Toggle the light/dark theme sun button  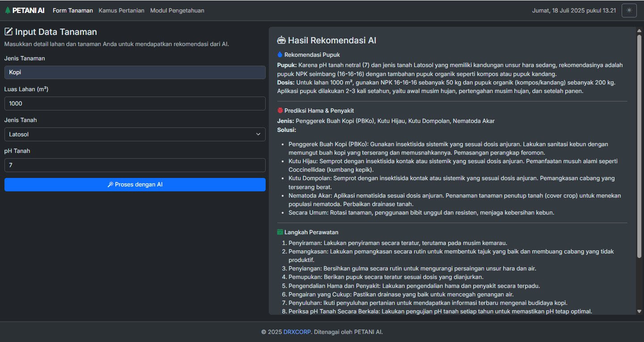coord(629,10)
